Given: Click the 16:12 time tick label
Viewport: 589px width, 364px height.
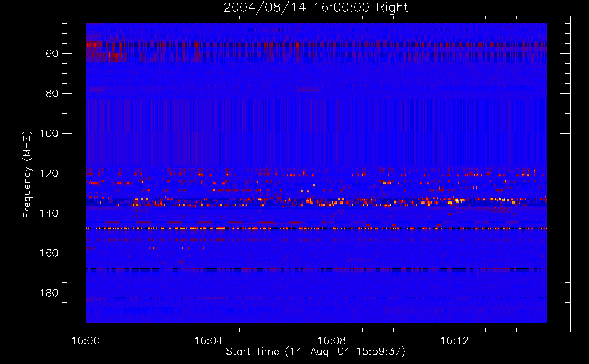Looking at the screenshot, I should click(455, 341).
